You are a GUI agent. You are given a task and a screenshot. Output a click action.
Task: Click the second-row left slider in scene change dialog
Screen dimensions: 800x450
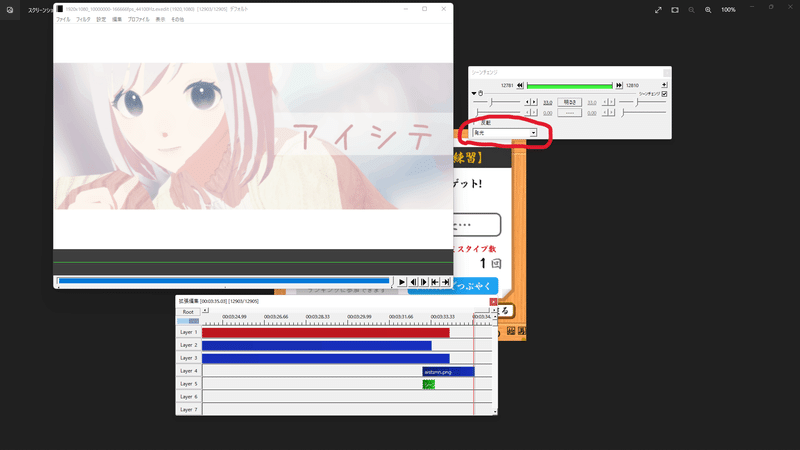tap(496, 112)
